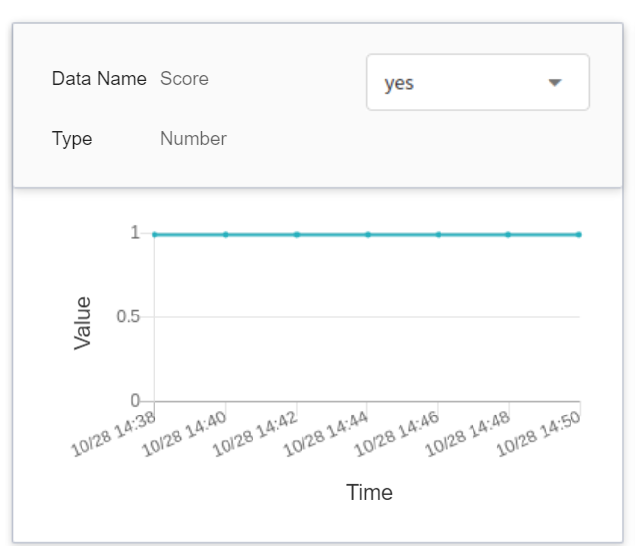Screen dimensions: 635x556
Task: Click the Score data name value
Action: click(184, 79)
